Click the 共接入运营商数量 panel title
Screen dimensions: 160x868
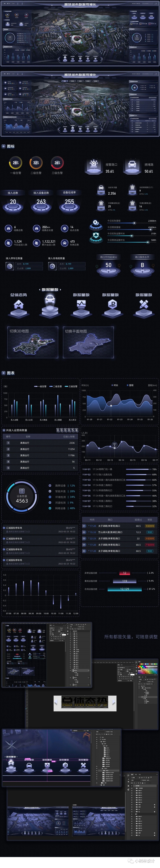(x=16, y=430)
